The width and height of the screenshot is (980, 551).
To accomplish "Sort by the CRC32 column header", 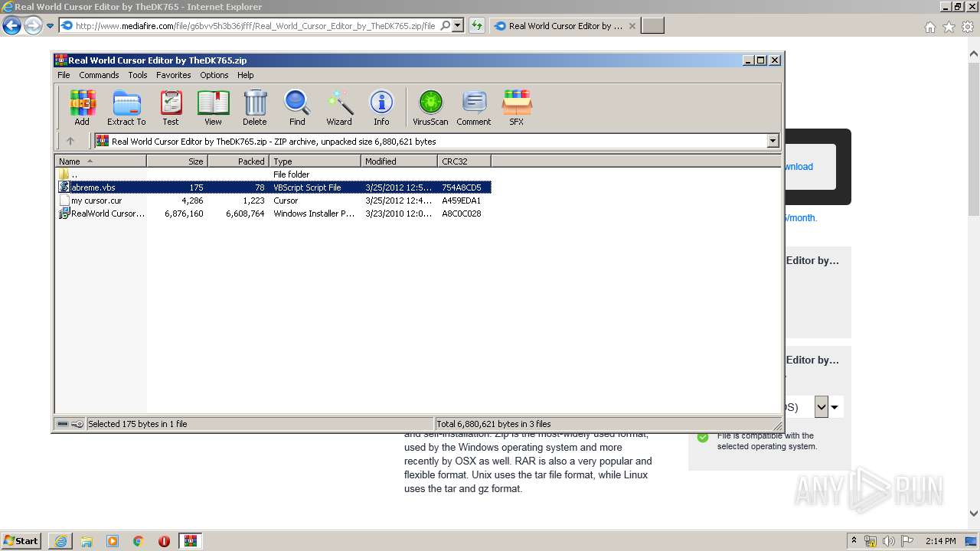I will coord(464,161).
